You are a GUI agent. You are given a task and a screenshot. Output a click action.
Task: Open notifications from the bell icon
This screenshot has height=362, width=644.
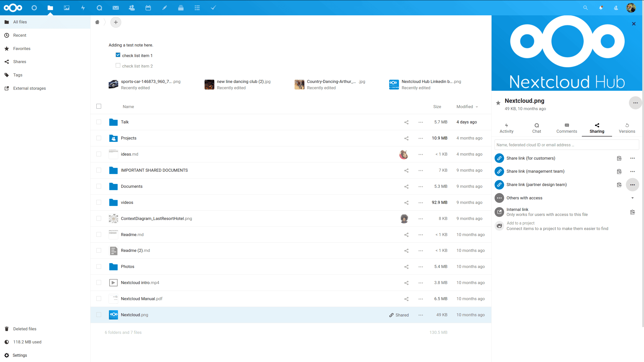[601, 8]
